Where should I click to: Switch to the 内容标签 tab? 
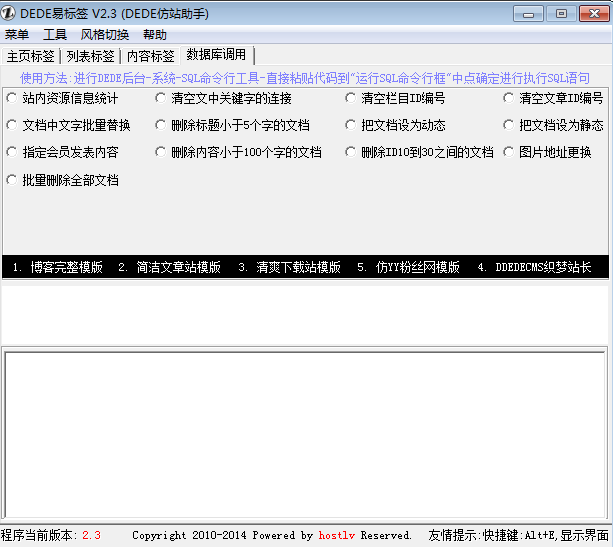[x=150, y=56]
